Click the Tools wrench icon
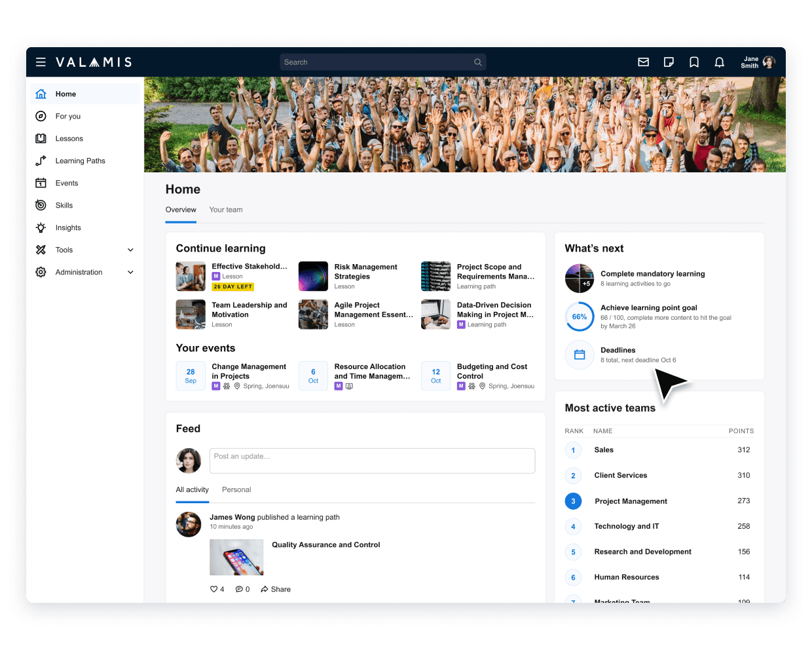The image size is (812, 650). coord(41,250)
